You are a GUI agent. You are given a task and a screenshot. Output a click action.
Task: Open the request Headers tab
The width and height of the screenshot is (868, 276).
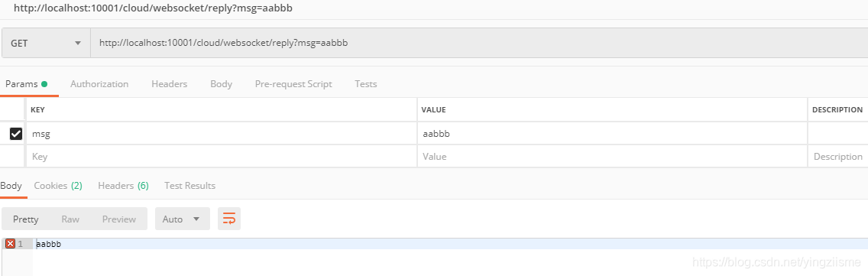pyautogui.click(x=170, y=84)
